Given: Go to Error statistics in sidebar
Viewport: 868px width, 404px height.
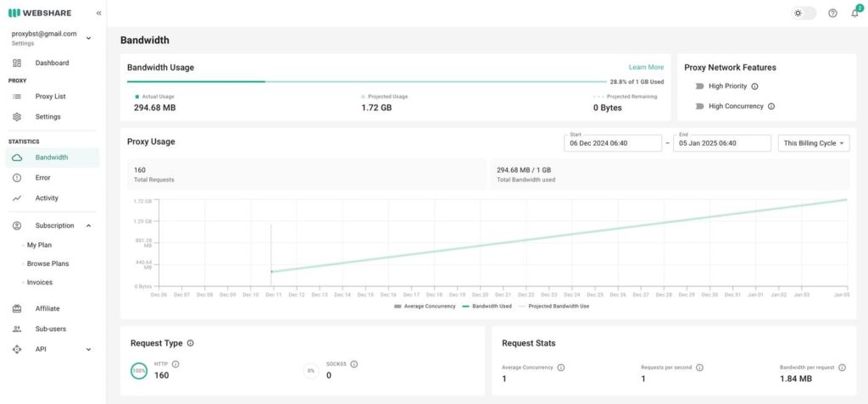Looking at the screenshot, I should point(42,178).
